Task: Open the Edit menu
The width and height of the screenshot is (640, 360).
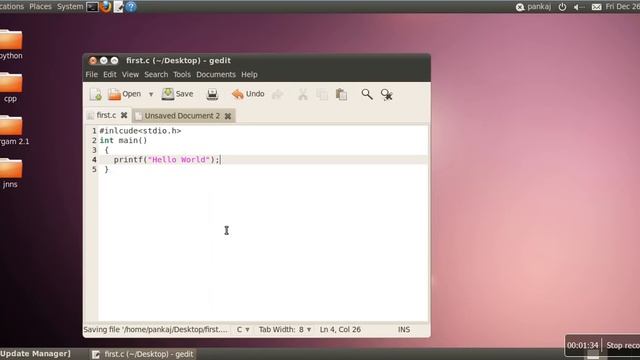Action: pos(109,75)
